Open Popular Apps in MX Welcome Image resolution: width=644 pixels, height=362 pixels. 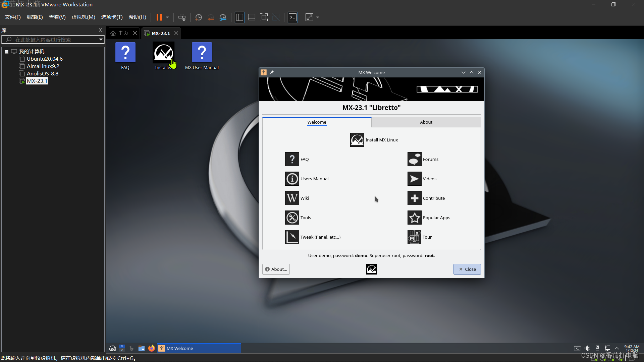[414, 218]
